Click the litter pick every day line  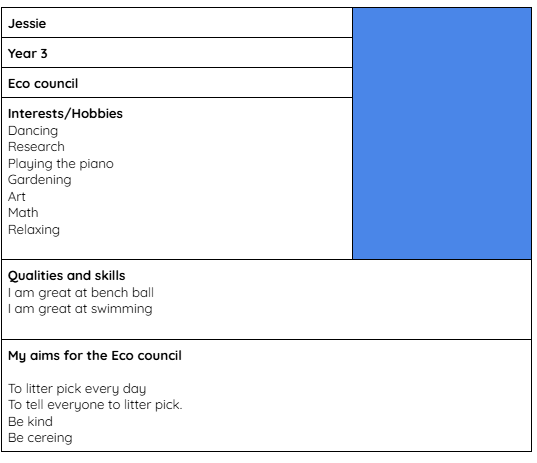click(77, 389)
